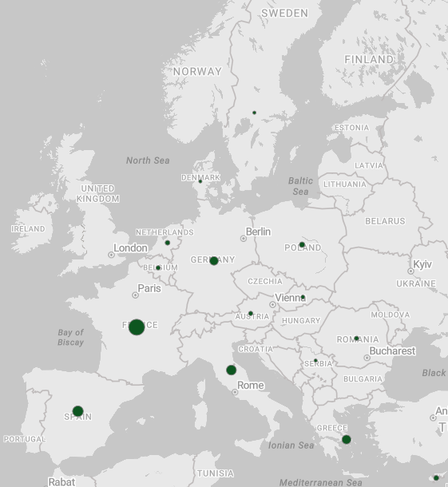Click the London city marker circle
Viewport: 448px width, 487px height.
(111, 255)
